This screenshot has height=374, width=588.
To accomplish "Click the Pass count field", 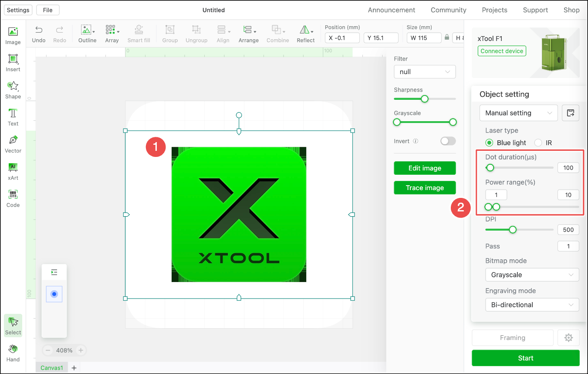I will point(568,246).
